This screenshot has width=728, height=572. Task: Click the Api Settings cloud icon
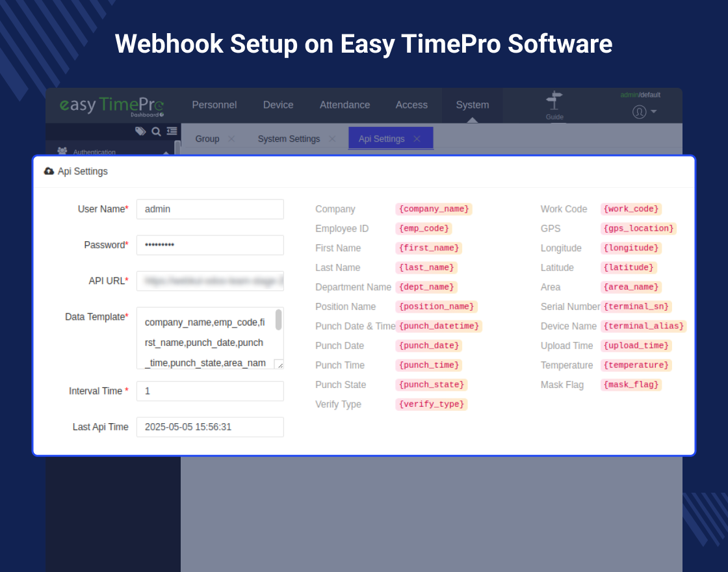point(49,172)
